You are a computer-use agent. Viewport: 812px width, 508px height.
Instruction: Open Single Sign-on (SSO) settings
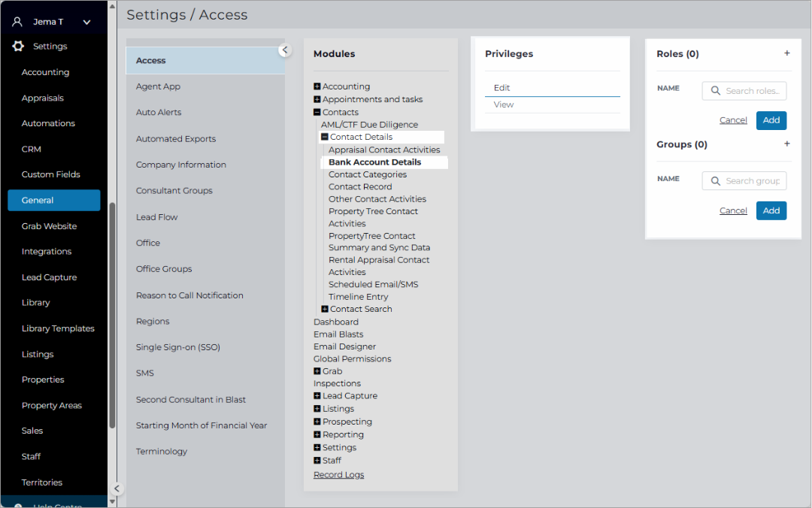[x=177, y=347]
